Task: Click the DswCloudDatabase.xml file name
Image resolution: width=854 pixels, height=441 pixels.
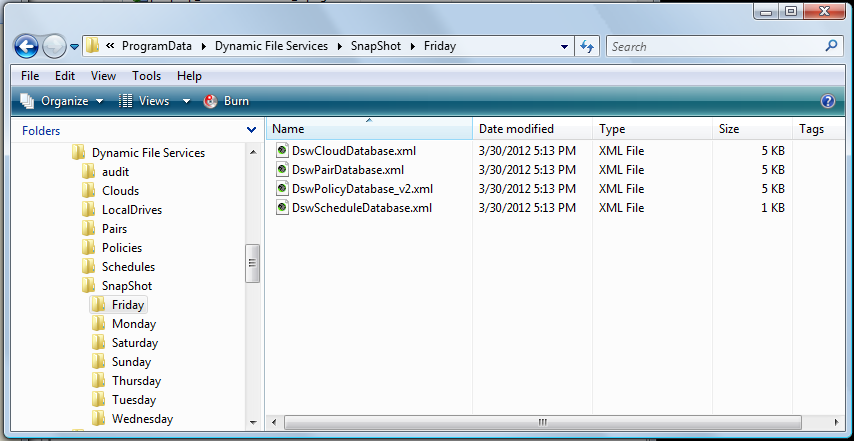Action: [354, 151]
